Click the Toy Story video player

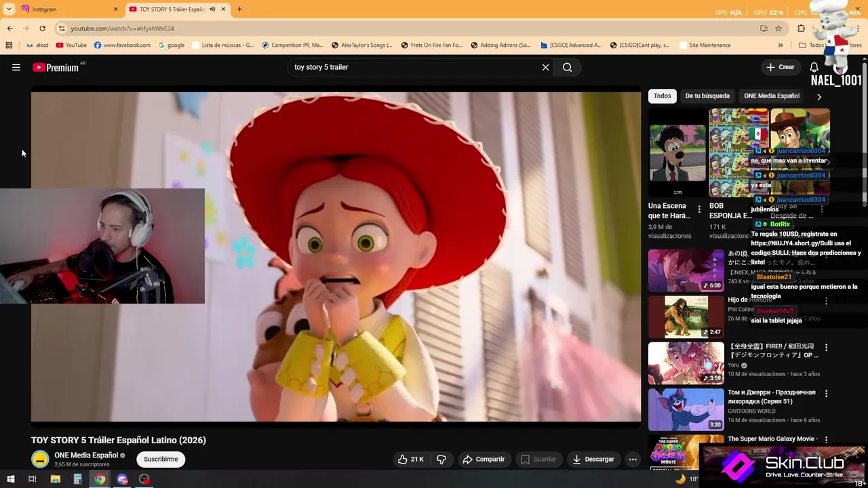pyautogui.click(x=336, y=257)
